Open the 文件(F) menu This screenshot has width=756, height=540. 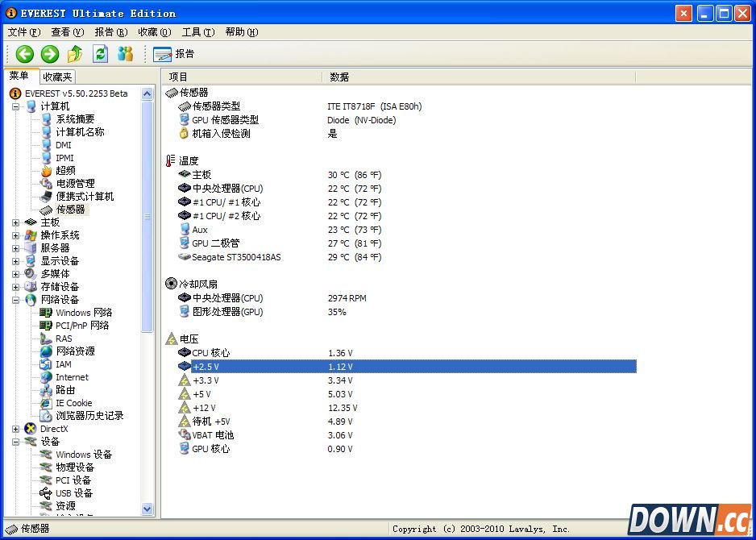tap(23, 32)
